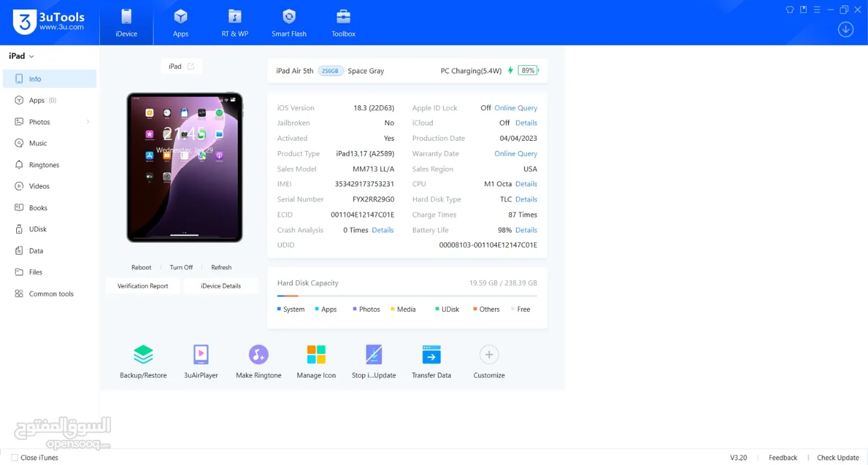View Hard Disk Type Details link
Screen dimensions: 868x465
click(x=526, y=200)
